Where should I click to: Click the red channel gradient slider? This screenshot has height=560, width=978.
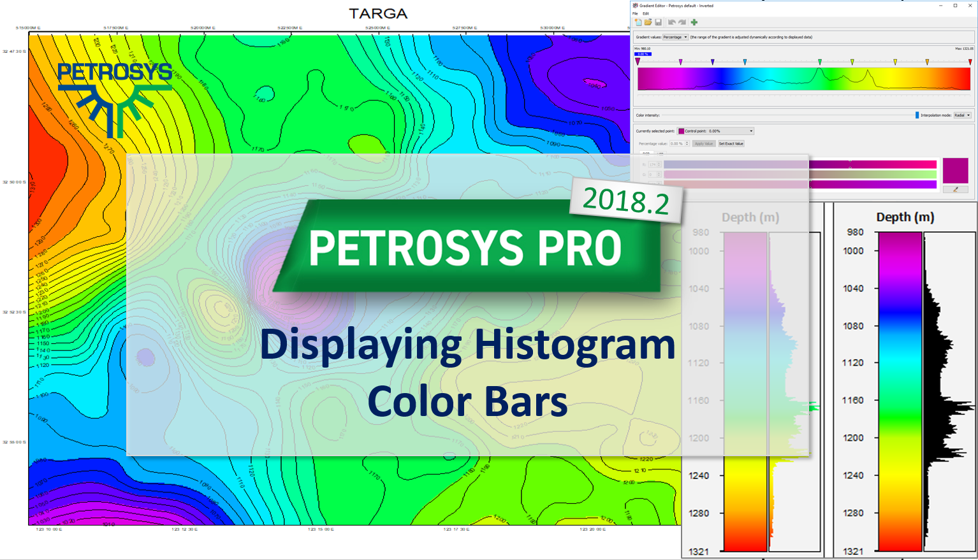coord(800,164)
